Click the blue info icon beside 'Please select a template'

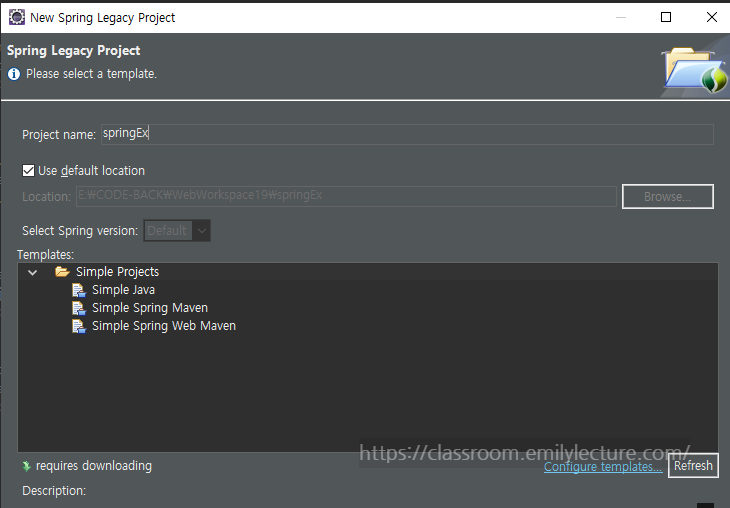click(x=14, y=74)
